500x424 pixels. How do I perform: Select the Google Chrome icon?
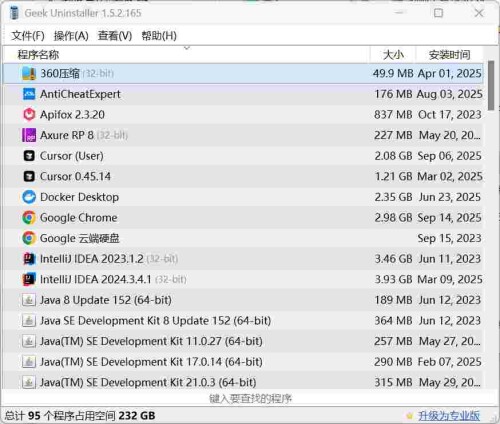point(29,218)
